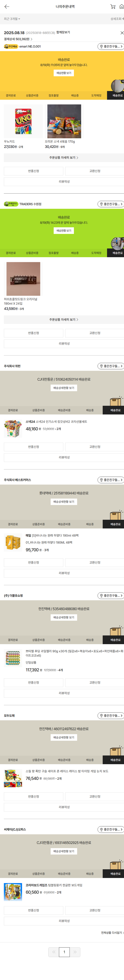Expand 주문상품 자세히 보기 under UNO cards

point(64,157)
